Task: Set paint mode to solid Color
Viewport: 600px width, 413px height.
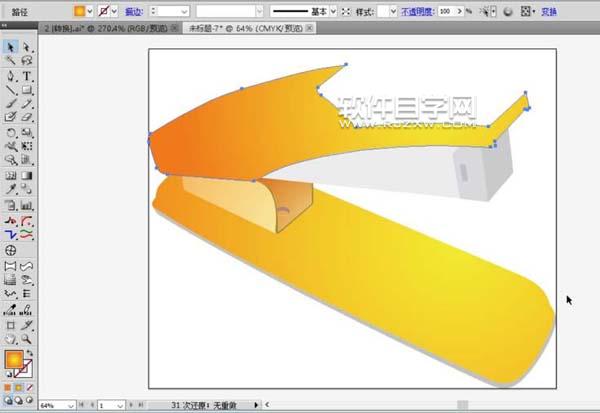Action: (7, 388)
